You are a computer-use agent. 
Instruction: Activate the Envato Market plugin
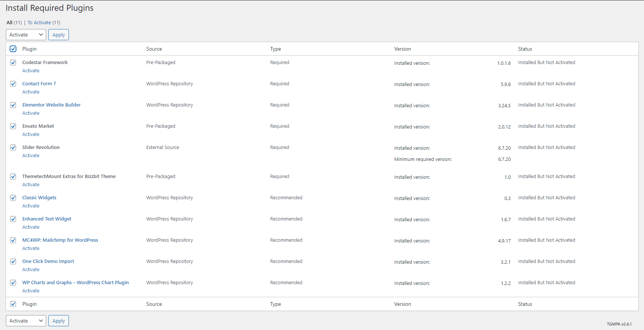tap(31, 134)
